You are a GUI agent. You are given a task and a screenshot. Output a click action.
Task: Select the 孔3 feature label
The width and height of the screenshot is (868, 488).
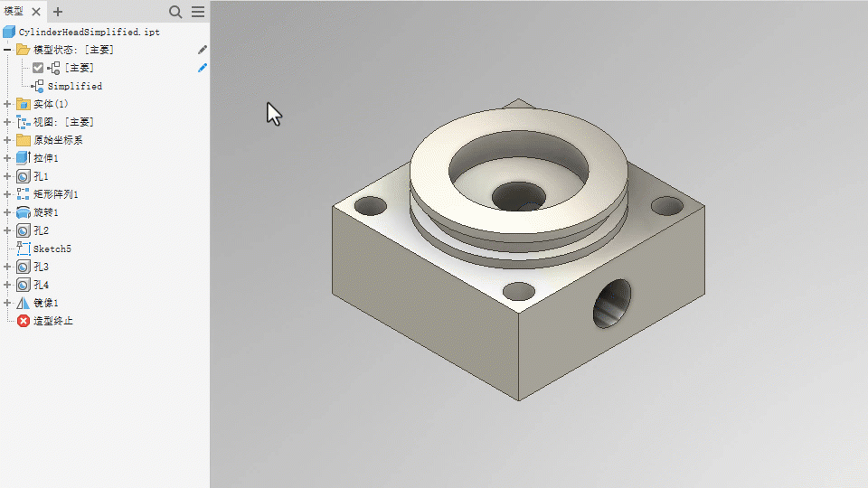41,267
